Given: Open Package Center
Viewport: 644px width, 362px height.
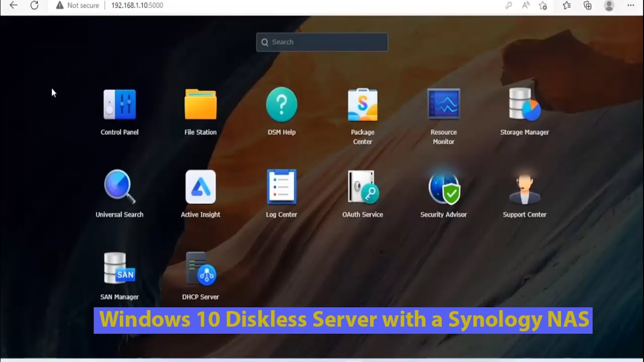Looking at the screenshot, I should click(363, 105).
